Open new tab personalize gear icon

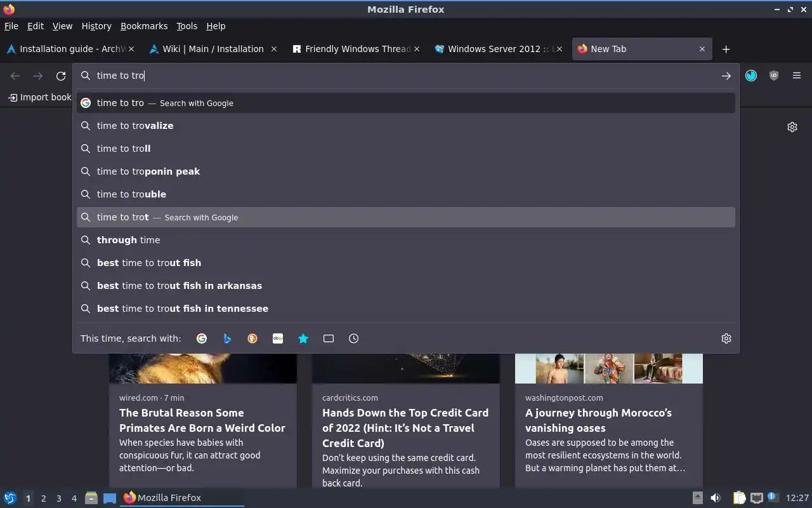[792, 127]
